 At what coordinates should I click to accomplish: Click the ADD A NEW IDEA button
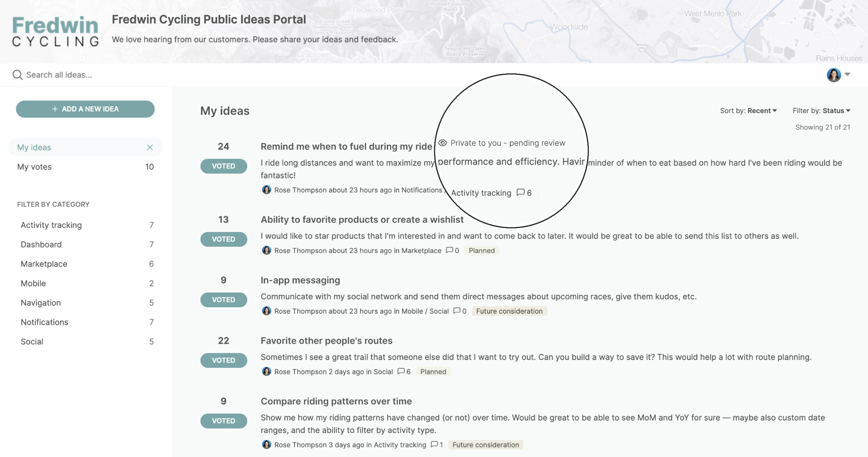click(85, 109)
